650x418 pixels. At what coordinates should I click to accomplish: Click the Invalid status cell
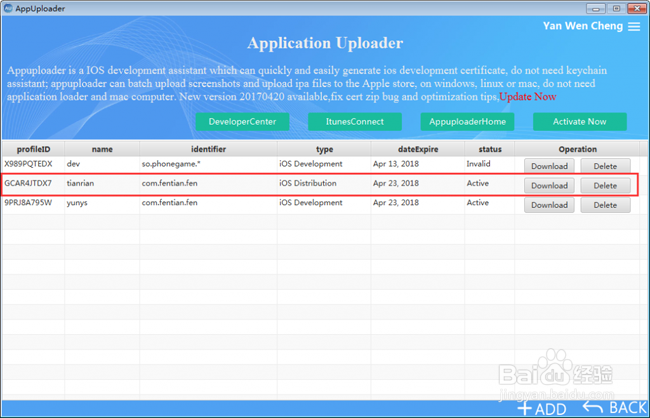[x=478, y=164]
